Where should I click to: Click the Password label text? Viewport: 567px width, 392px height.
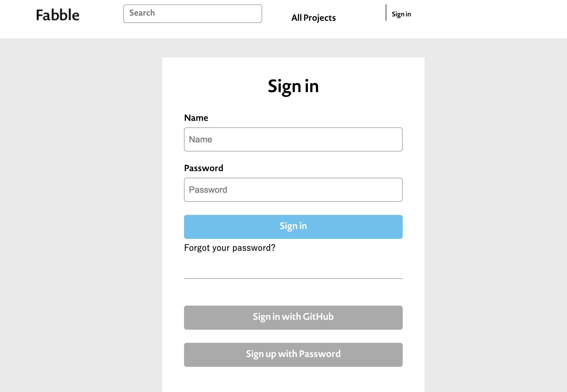pyautogui.click(x=203, y=168)
